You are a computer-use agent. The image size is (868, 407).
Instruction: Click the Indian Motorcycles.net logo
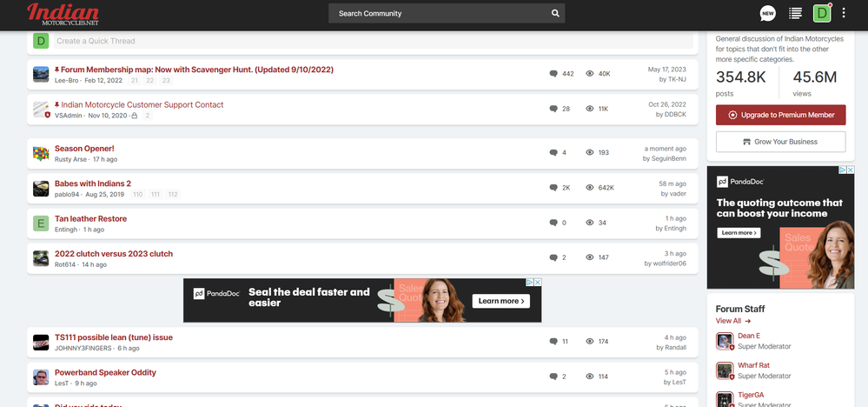(x=63, y=15)
